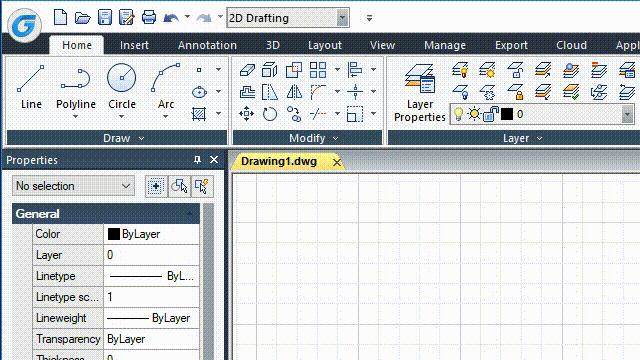Select the Ellipse tool
640x360 pixels.
click(x=199, y=92)
